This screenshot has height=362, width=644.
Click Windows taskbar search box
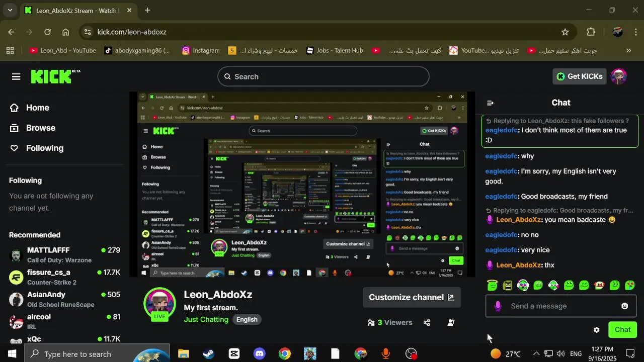pyautogui.click(x=97, y=354)
